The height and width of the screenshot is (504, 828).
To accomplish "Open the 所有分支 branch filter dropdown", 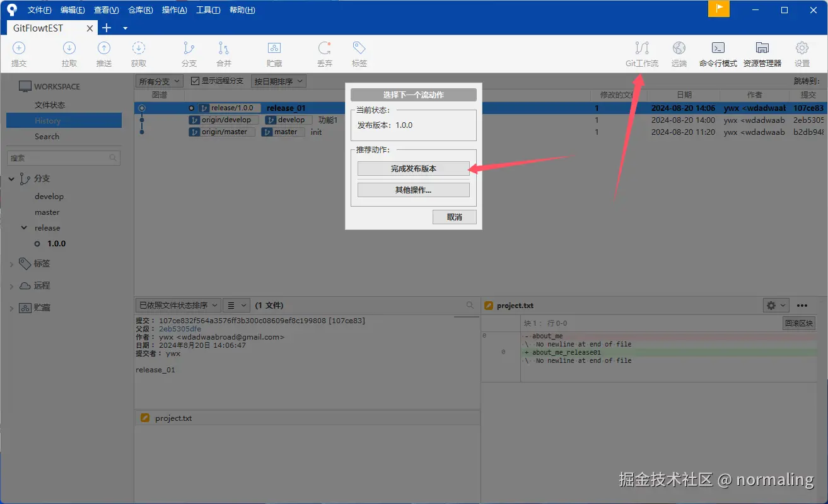I will [x=160, y=81].
